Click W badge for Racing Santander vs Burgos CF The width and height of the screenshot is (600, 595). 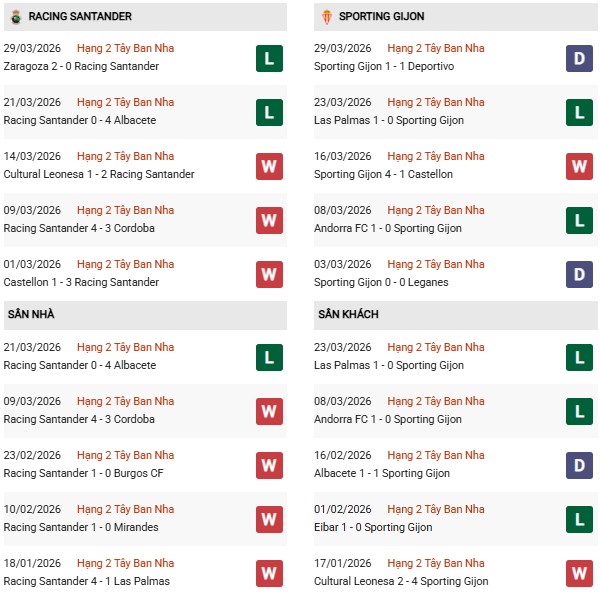click(x=268, y=465)
